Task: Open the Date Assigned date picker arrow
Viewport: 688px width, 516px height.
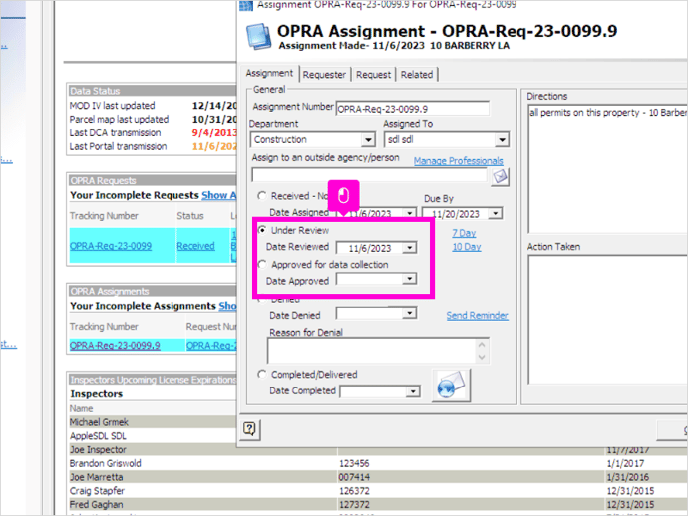Action: click(409, 213)
